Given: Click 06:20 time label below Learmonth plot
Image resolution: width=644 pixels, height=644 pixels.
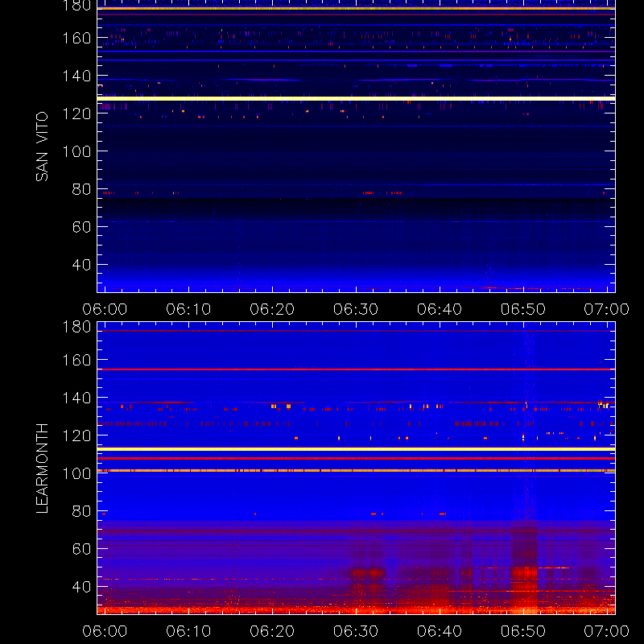Looking at the screenshot, I should (x=272, y=631).
